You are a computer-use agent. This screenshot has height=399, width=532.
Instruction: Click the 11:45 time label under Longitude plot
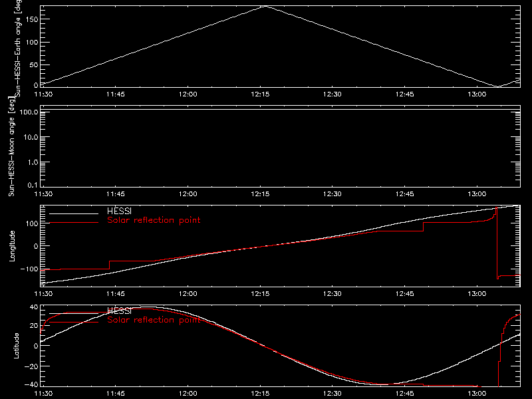(116, 293)
